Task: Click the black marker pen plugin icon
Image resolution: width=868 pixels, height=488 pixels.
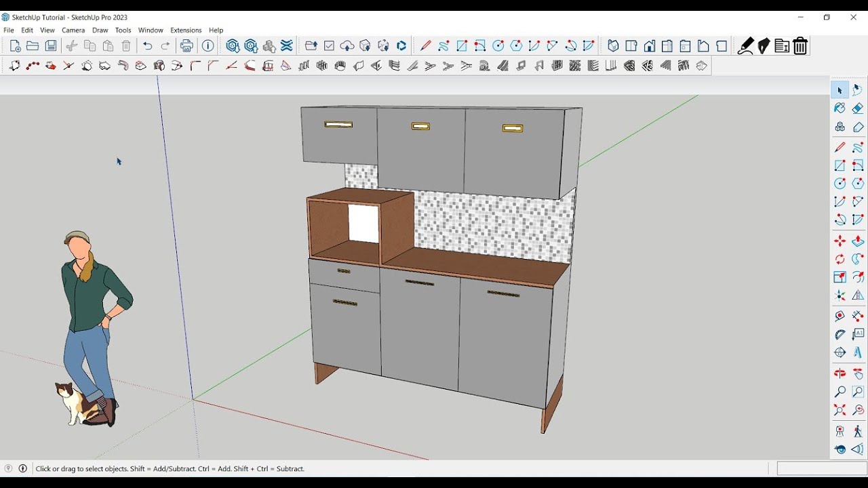Action: [746, 46]
